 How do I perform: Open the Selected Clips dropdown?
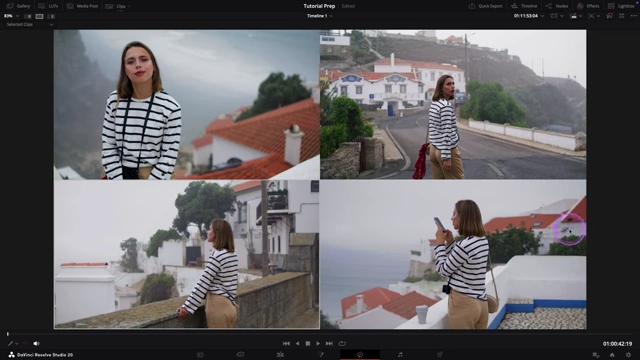pos(29,24)
